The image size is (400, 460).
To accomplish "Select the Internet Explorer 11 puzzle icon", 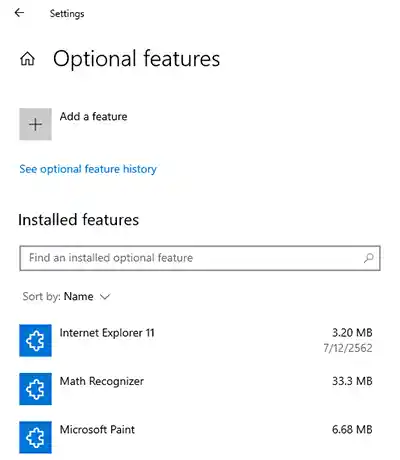I will point(35,340).
